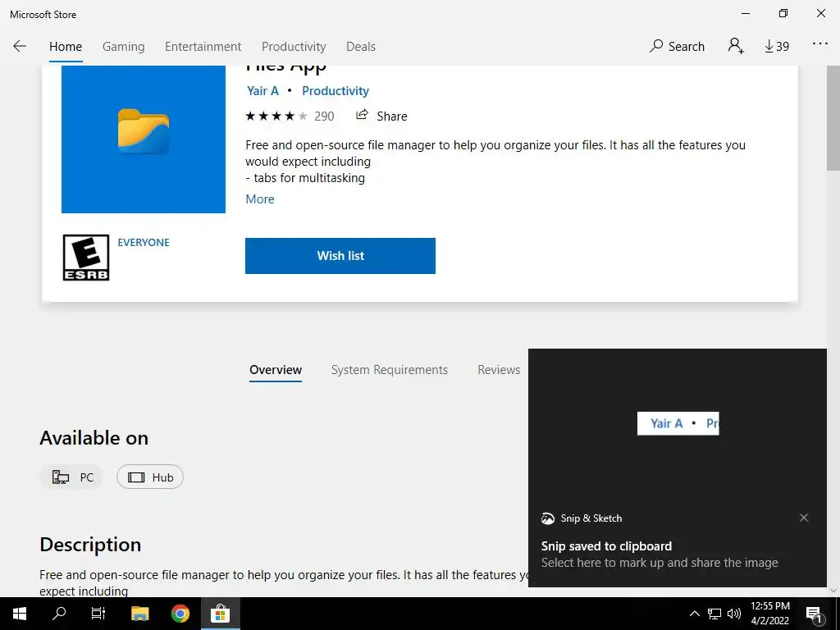Click the Available on heading

pos(94,438)
